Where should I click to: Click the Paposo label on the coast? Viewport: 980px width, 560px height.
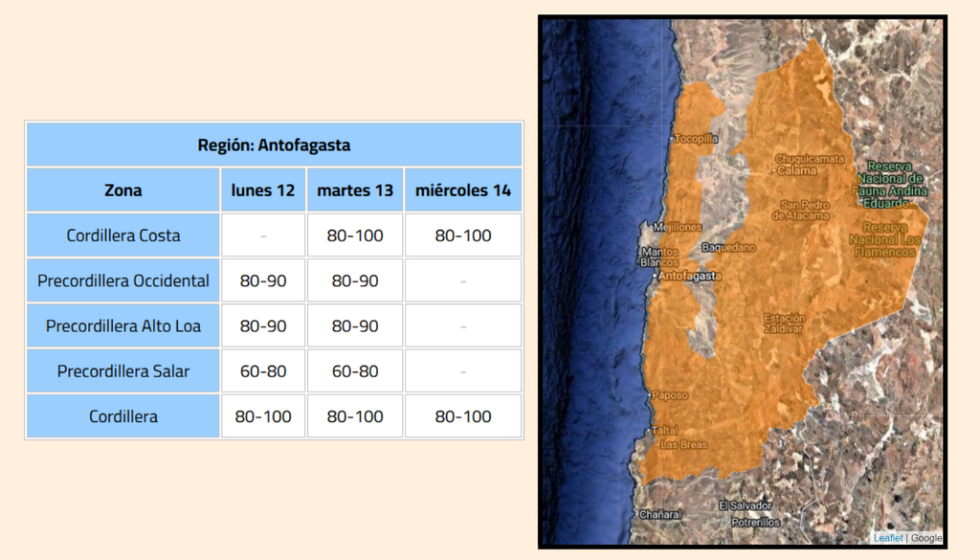669,395
